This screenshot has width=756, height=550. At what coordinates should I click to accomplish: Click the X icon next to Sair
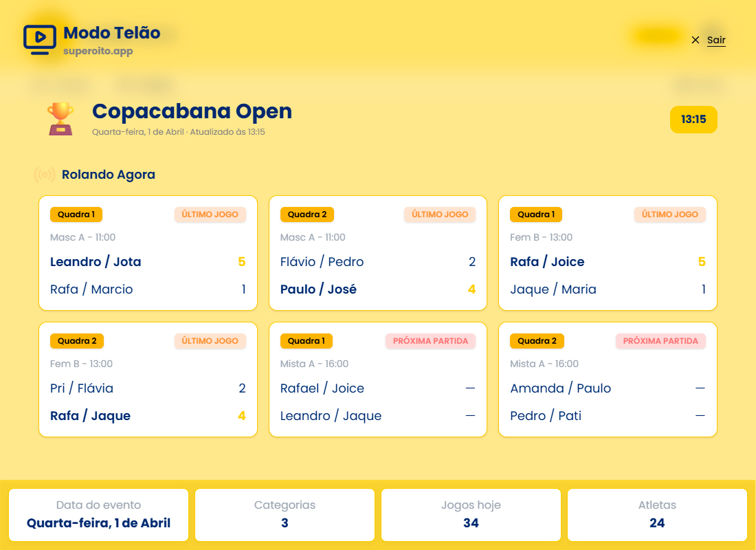click(695, 40)
